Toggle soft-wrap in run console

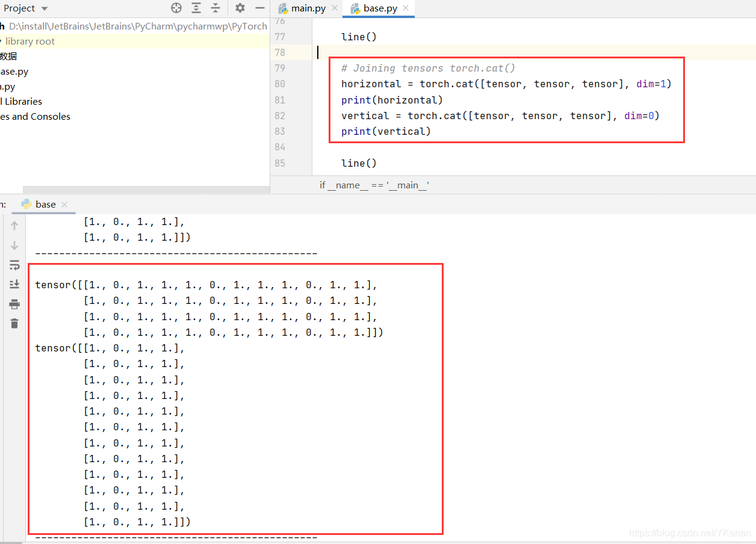(14, 265)
